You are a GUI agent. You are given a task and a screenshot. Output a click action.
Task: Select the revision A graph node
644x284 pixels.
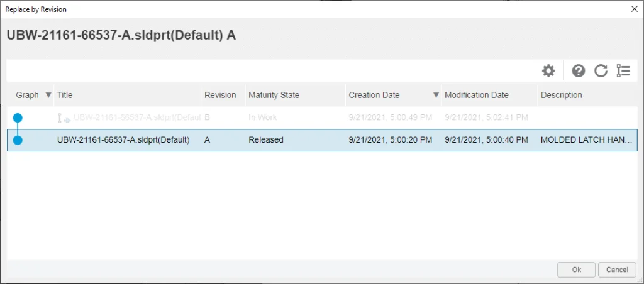18,140
